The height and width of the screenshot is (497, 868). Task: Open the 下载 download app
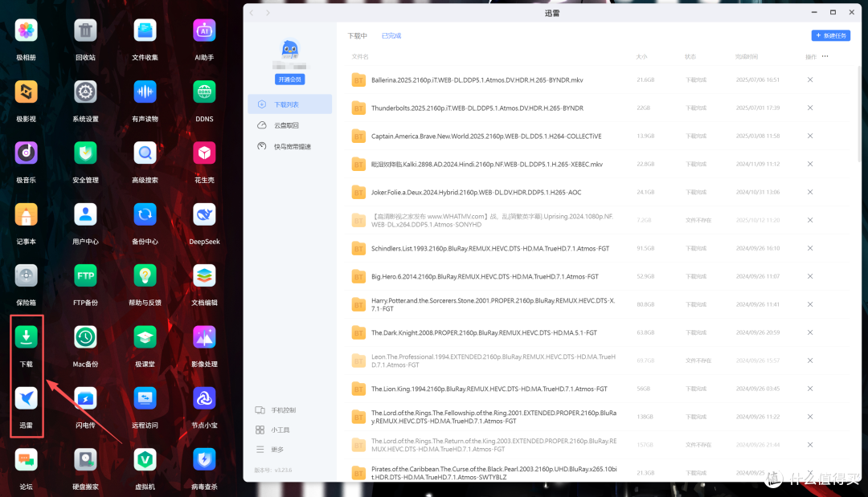(26, 338)
